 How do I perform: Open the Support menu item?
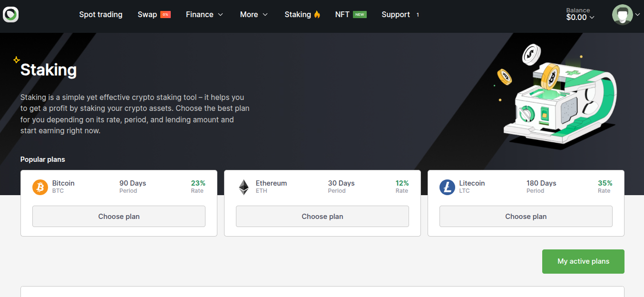[396, 15]
